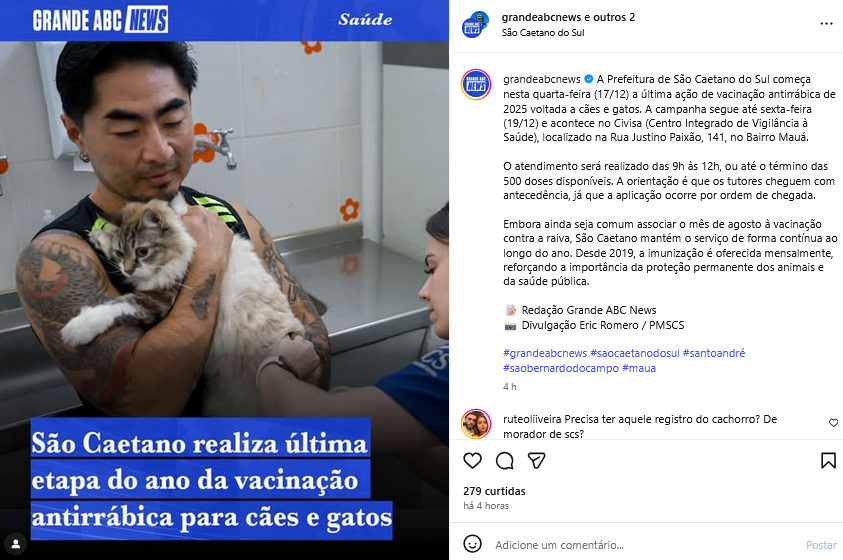The width and height of the screenshot is (843, 560).
Task: Open grandeabcnews avatar beside the caption
Action: pyautogui.click(x=476, y=85)
